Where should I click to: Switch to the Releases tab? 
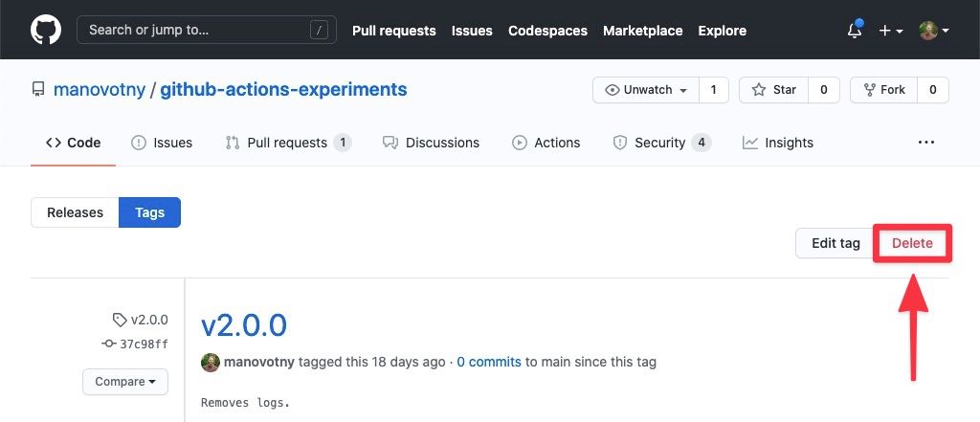[x=75, y=212]
